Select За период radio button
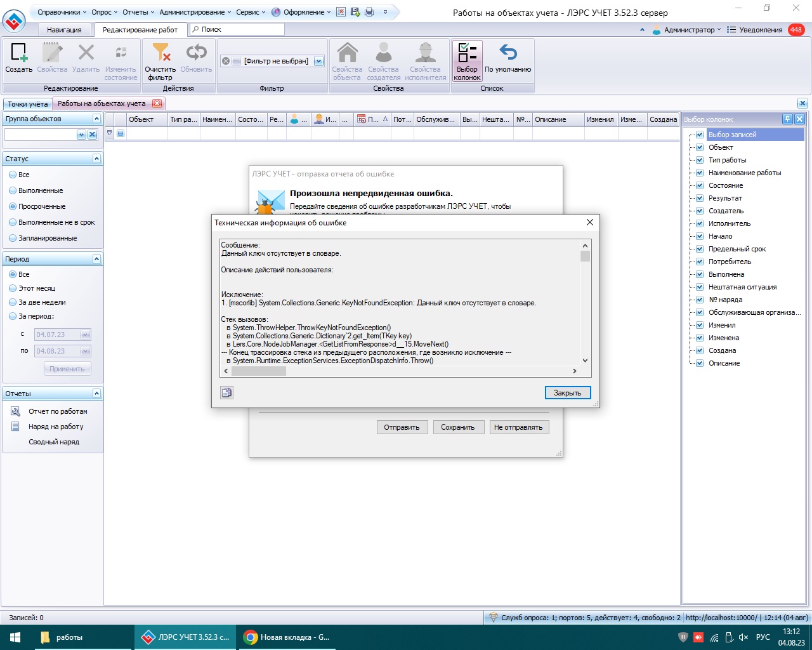812x650 pixels. coord(13,316)
